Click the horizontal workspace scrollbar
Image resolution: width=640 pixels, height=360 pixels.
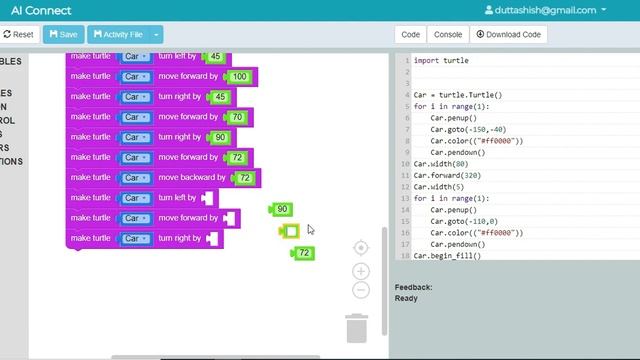[216, 357]
